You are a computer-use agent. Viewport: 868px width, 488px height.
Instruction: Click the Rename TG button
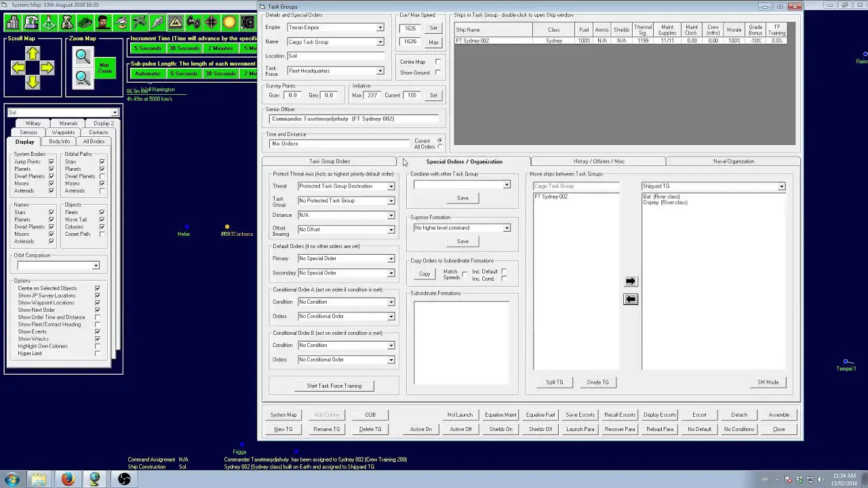tap(327, 429)
